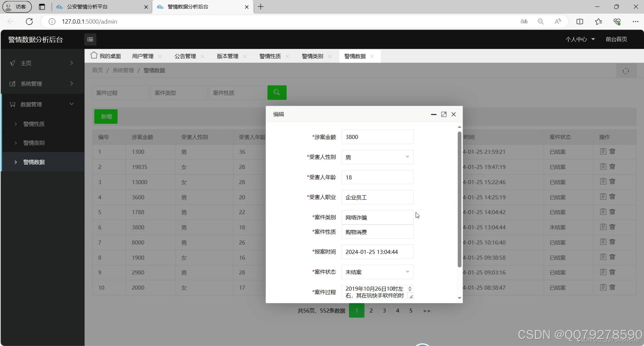This screenshot has height=346, width=644.
Task: Maximize the 编辑 dialog
Action: coord(444,114)
